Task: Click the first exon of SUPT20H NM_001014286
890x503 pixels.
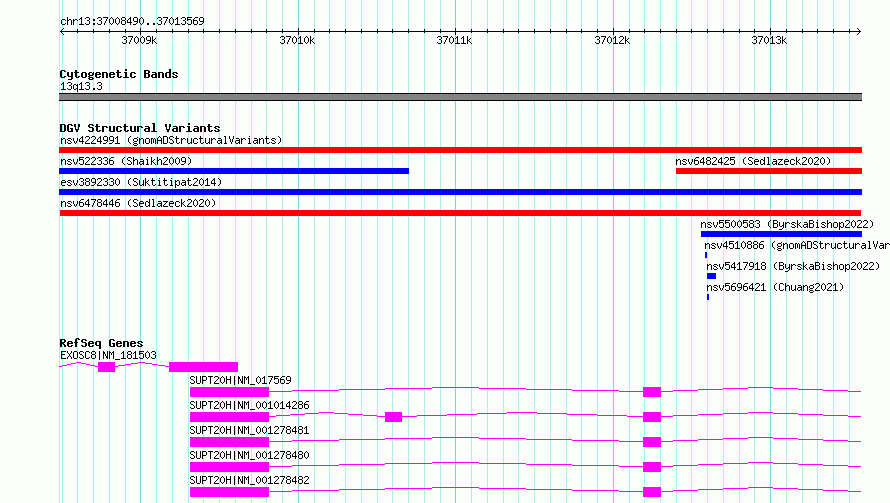Action: [229, 417]
